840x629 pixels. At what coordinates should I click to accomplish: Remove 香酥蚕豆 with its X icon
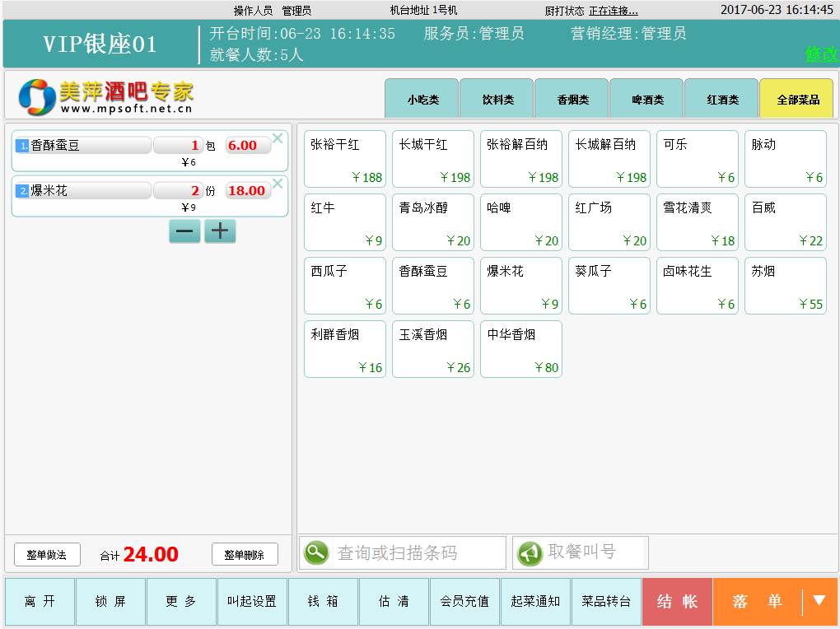(x=278, y=138)
